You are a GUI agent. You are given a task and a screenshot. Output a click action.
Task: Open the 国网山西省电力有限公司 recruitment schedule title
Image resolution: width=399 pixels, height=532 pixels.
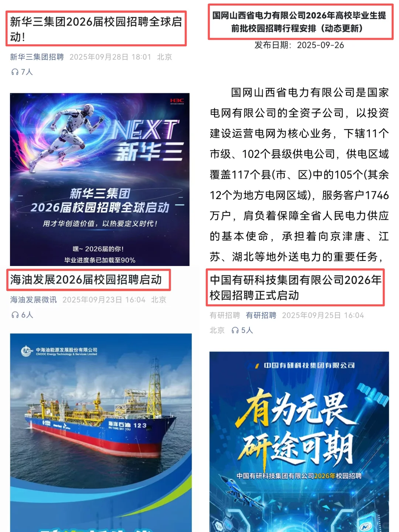point(299,22)
